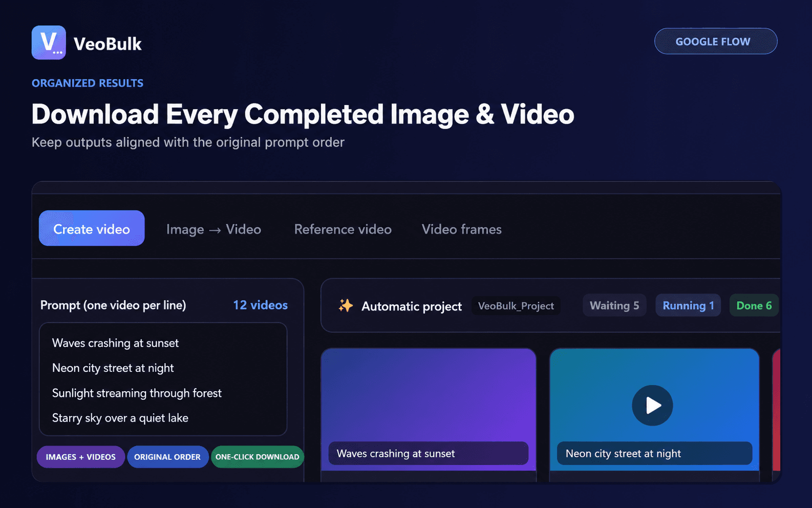Click inside the prompt text area
The height and width of the screenshot is (508, 812).
pyautogui.click(x=163, y=379)
